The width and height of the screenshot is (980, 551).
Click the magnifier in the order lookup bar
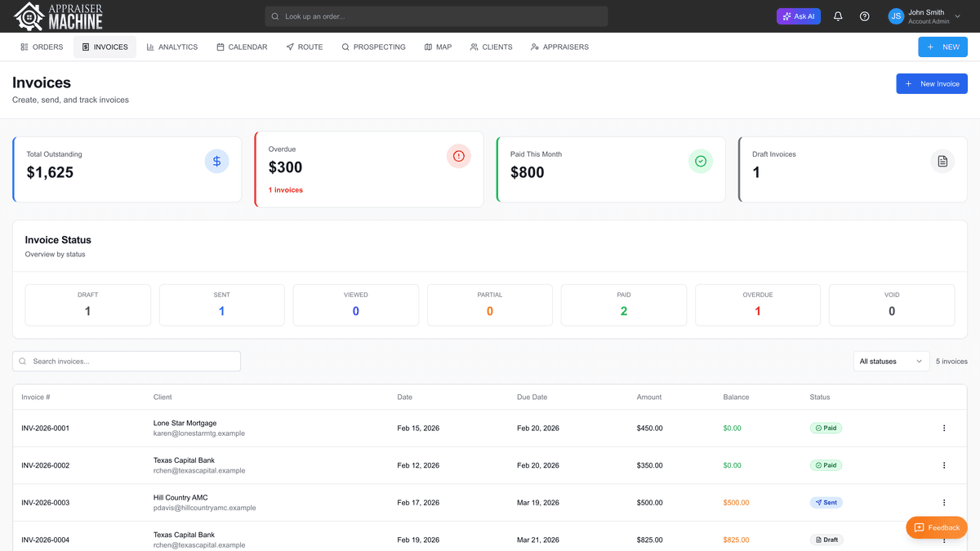(275, 16)
